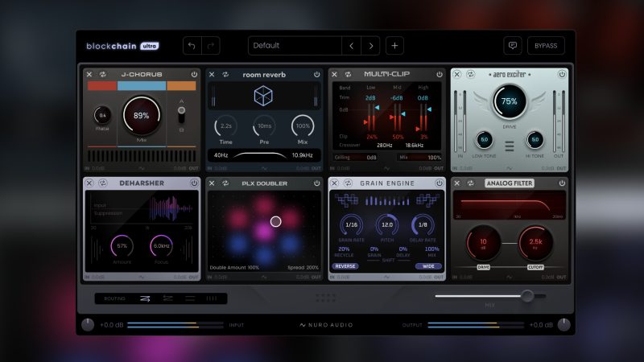Image resolution: width=644 pixels, height=362 pixels.
Task: Click the swap arrows icon on Multi-Clip
Action: [x=348, y=74]
